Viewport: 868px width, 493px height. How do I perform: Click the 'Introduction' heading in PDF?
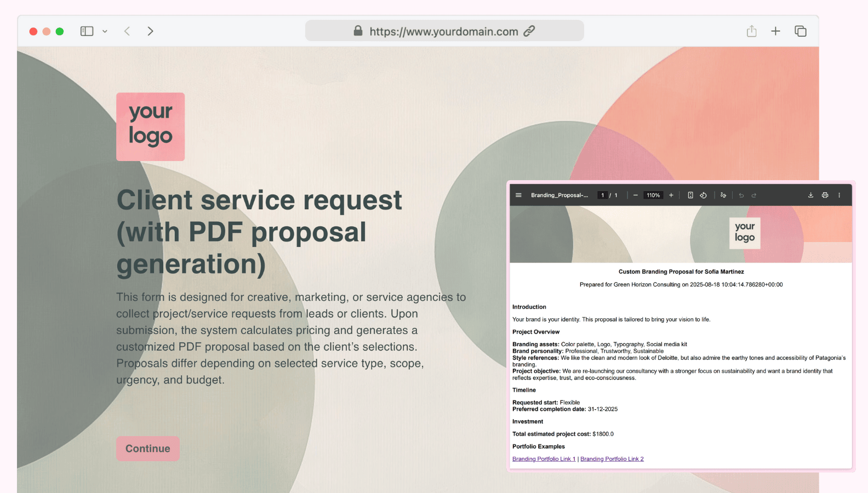click(529, 307)
